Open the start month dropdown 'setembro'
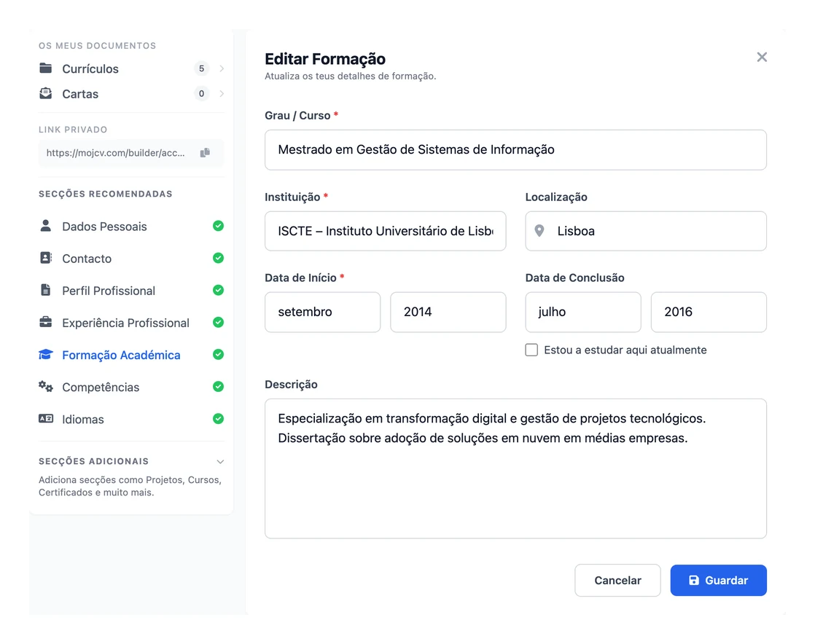Screen dimensions: 815x644 pyautogui.click(x=322, y=312)
